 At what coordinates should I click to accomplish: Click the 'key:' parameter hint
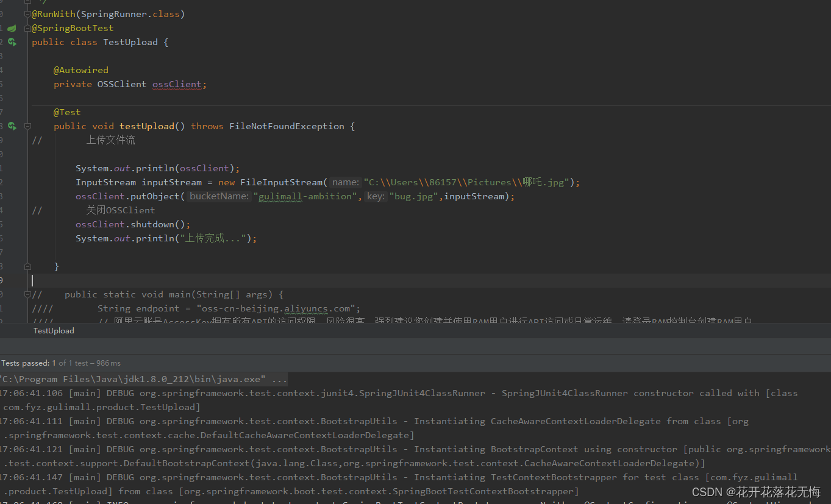point(376,196)
